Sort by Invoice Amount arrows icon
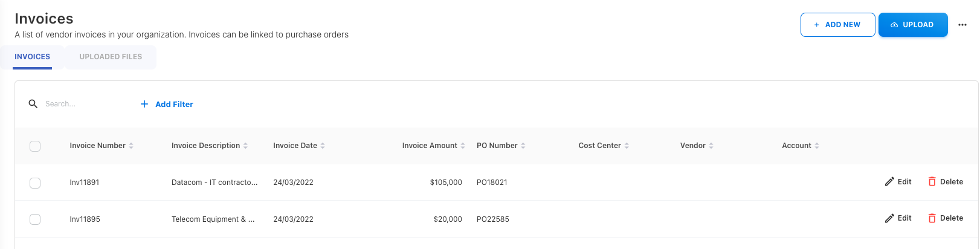Screen dimensions: 980x249 [x=463, y=146]
